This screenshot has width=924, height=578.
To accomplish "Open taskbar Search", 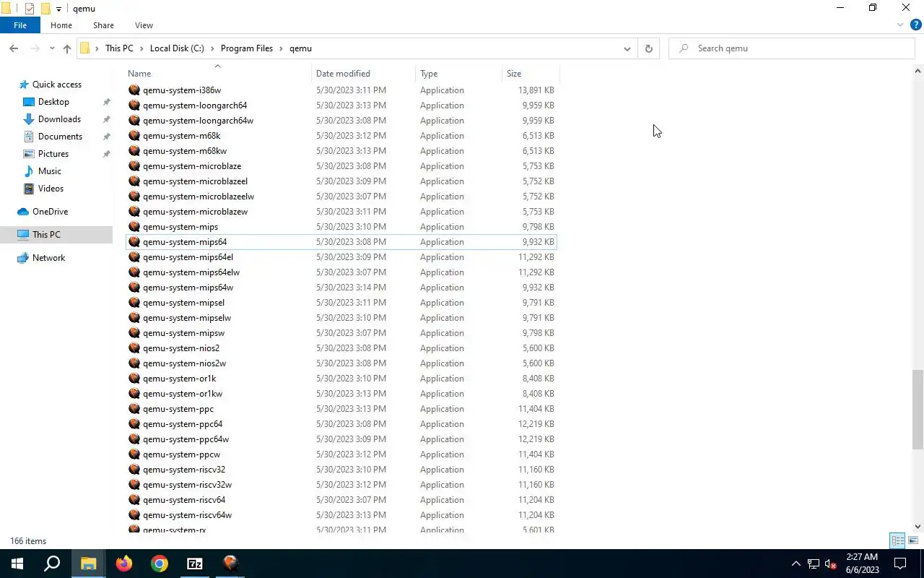I will pyautogui.click(x=52, y=564).
